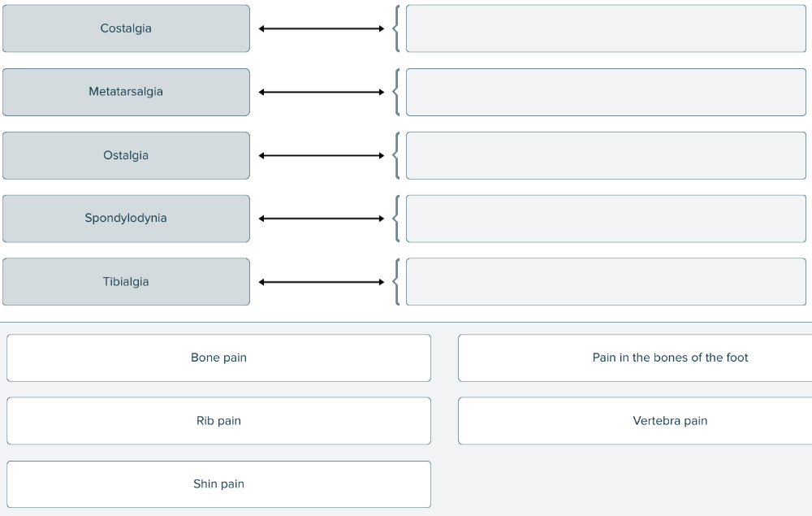Image resolution: width=812 pixels, height=516 pixels.
Task: Click empty answer slot beside Spondylodynia
Action: (x=606, y=218)
